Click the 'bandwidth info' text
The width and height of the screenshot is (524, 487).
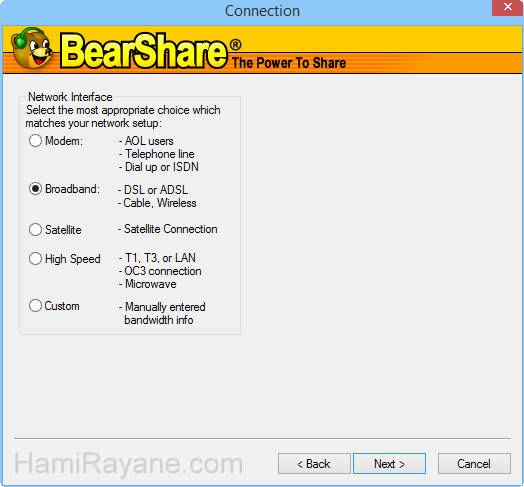159,320
